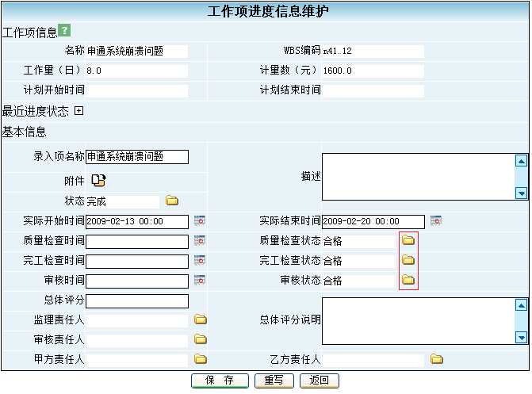Click the 基本信息 section heading
Screen dimensions: 532x394
24,132
